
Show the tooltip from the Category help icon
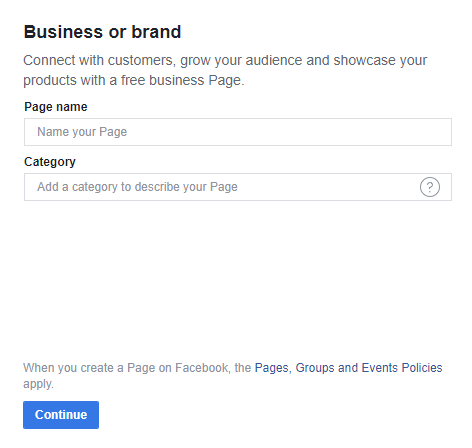click(430, 187)
